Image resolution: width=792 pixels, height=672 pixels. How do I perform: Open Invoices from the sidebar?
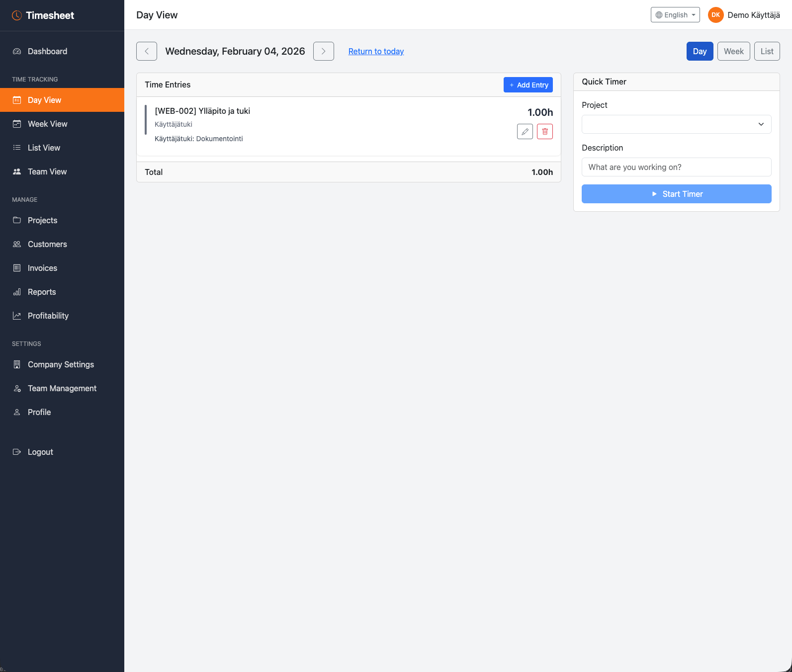coord(42,268)
